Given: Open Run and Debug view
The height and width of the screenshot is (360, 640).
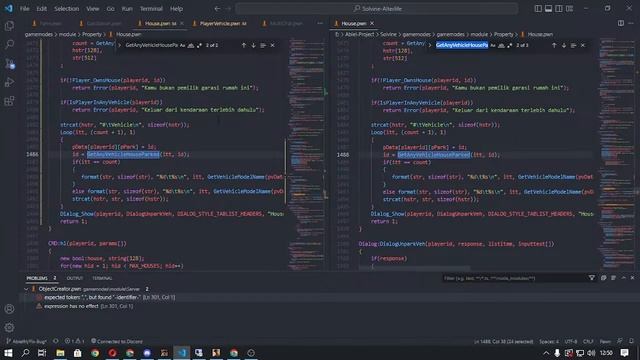Looking at the screenshot, I should point(9,82).
